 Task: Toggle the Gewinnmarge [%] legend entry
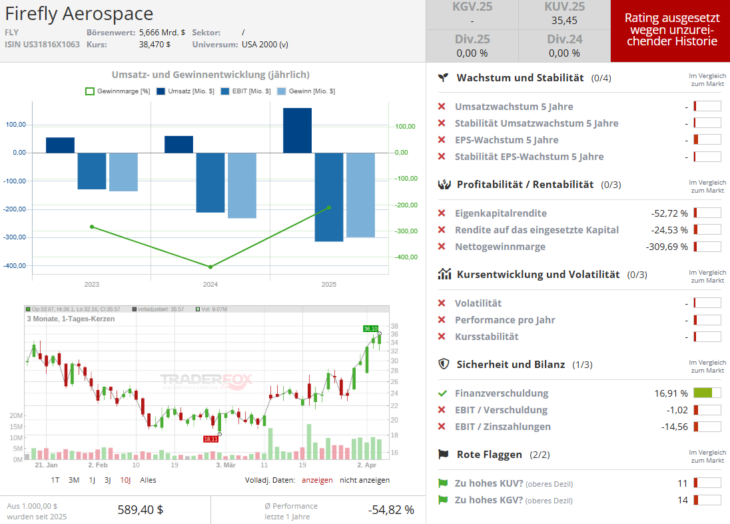(117, 91)
